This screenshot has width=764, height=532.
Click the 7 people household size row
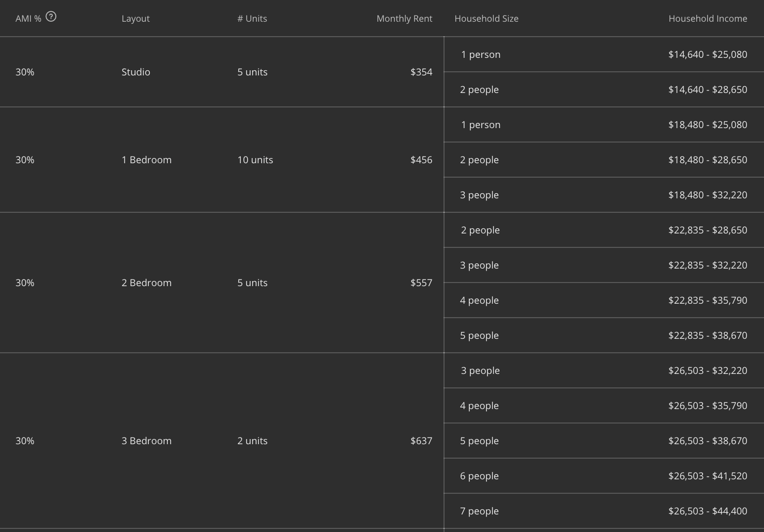(x=479, y=511)
